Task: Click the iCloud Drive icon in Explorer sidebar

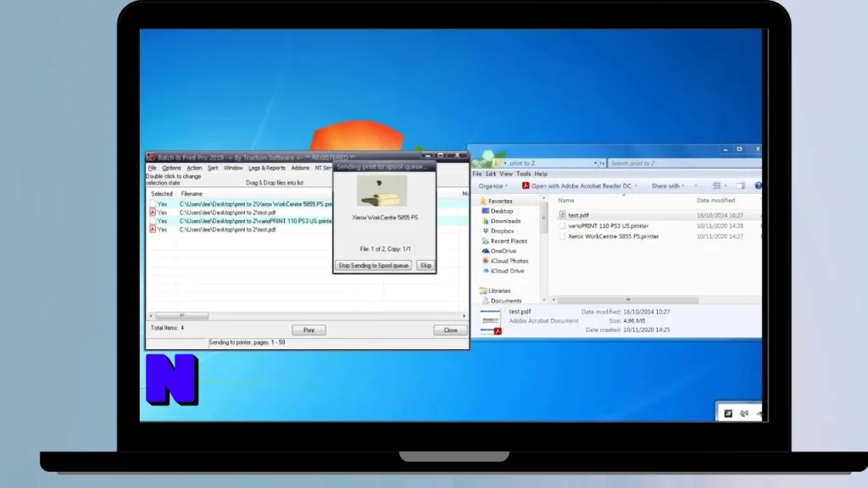Action: coord(486,270)
